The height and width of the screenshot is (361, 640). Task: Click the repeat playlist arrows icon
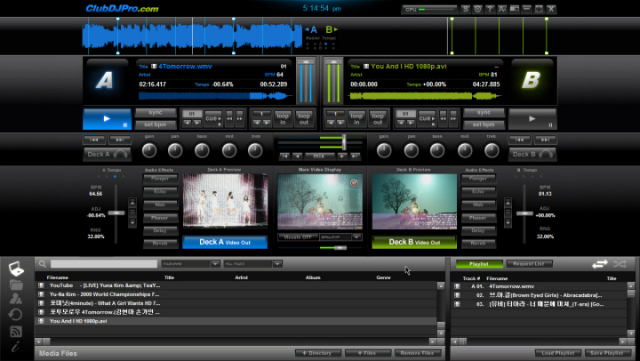600,264
